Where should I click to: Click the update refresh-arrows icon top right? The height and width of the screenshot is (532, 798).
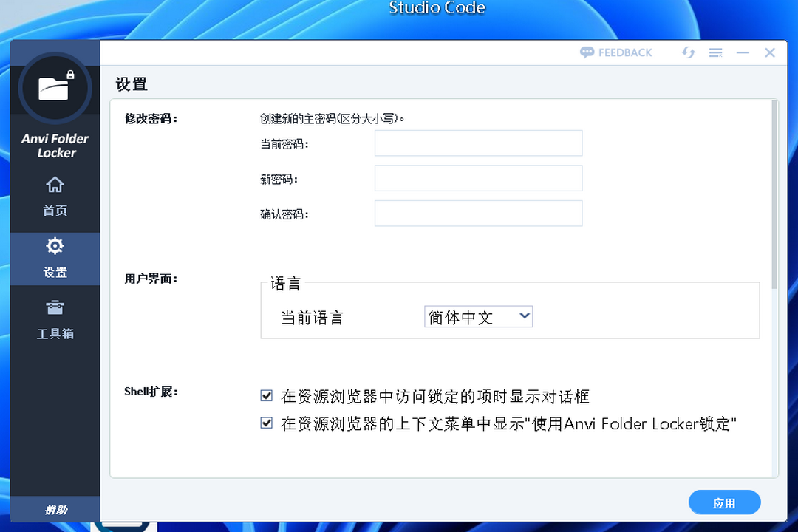(688, 52)
